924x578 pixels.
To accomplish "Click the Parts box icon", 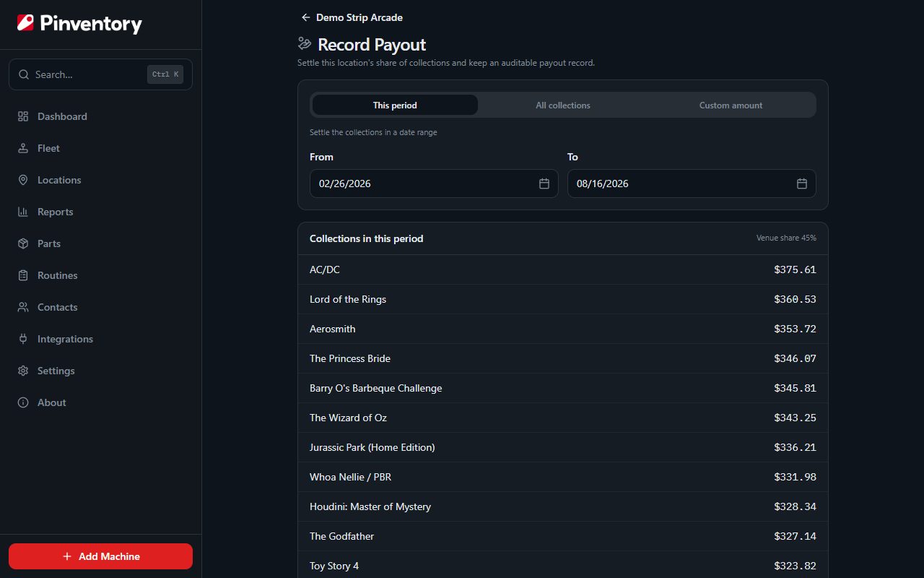I will 23,243.
